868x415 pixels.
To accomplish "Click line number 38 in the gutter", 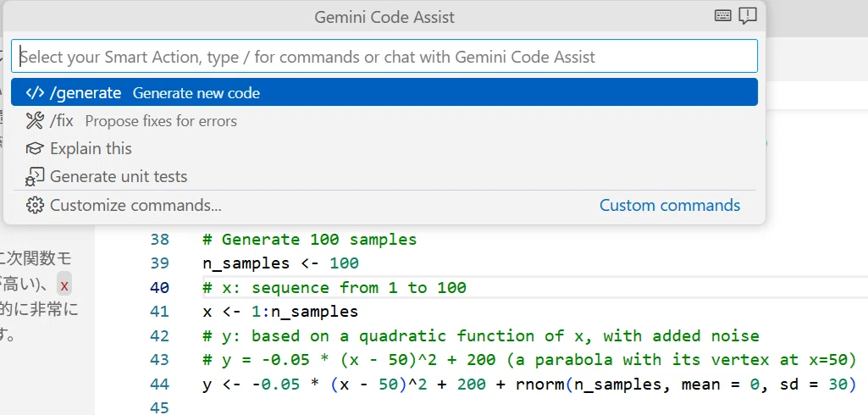I will (159, 240).
